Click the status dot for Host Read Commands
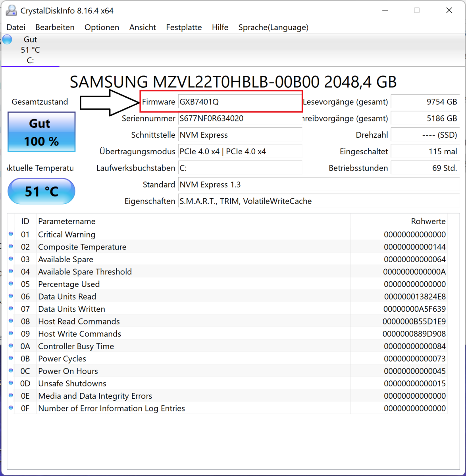This screenshot has width=466, height=476. click(x=11, y=321)
